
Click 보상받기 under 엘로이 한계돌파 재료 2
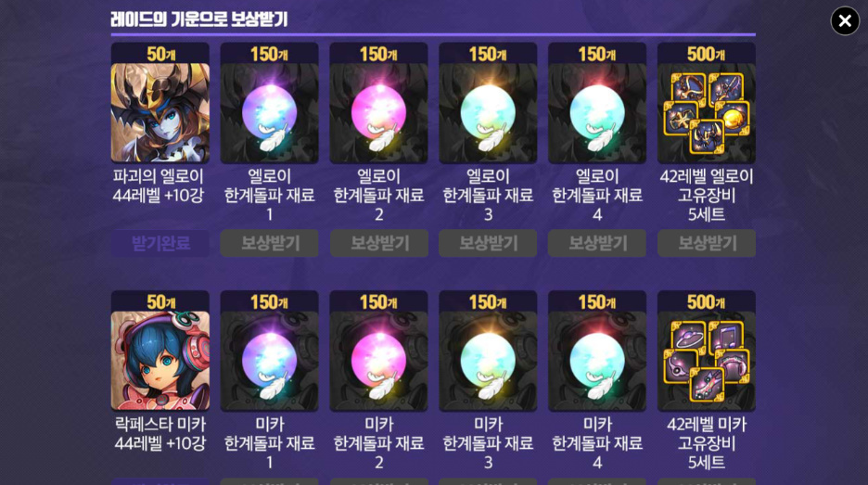tap(378, 243)
